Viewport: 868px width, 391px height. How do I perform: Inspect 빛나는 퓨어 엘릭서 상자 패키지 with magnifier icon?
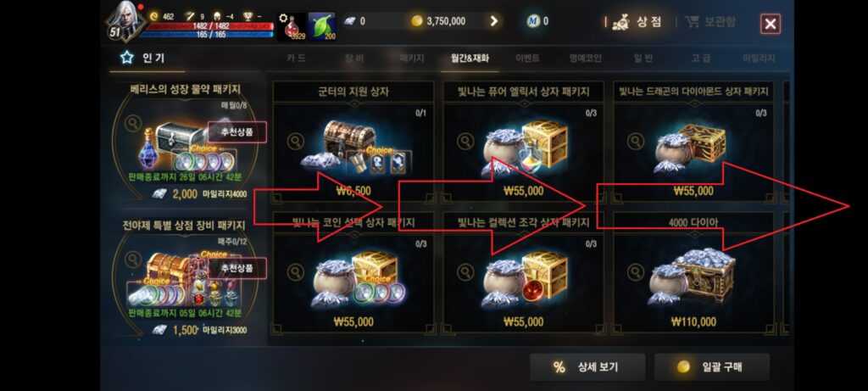click(465, 142)
